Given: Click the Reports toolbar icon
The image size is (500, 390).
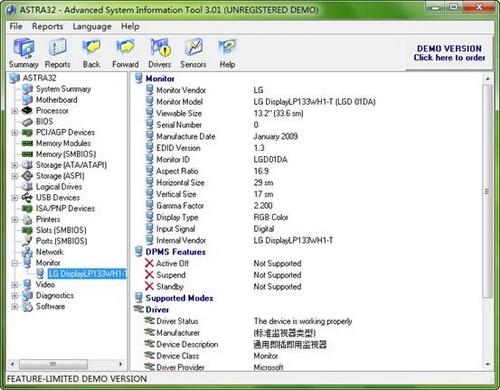Looking at the screenshot, I should pyautogui.click(x=57, y=53).
